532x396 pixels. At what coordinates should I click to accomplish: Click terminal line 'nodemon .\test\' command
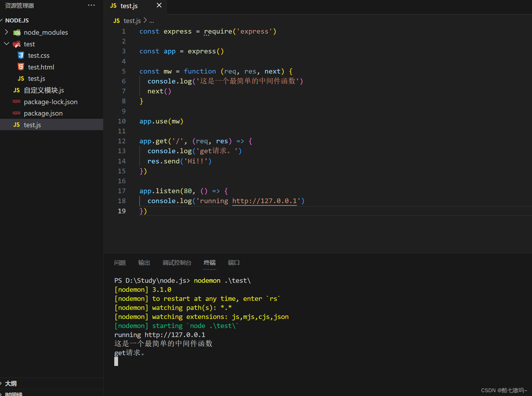click(x=222, y=281)
